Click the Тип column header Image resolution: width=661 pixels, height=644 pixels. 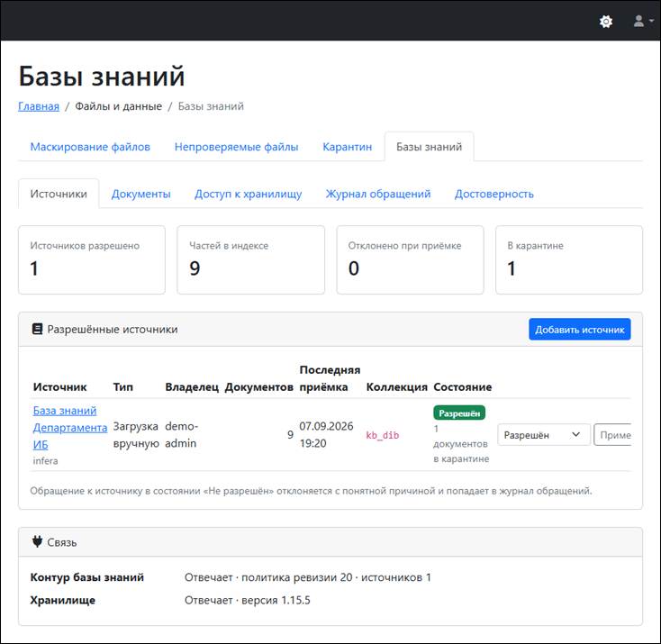pos(123,387)
